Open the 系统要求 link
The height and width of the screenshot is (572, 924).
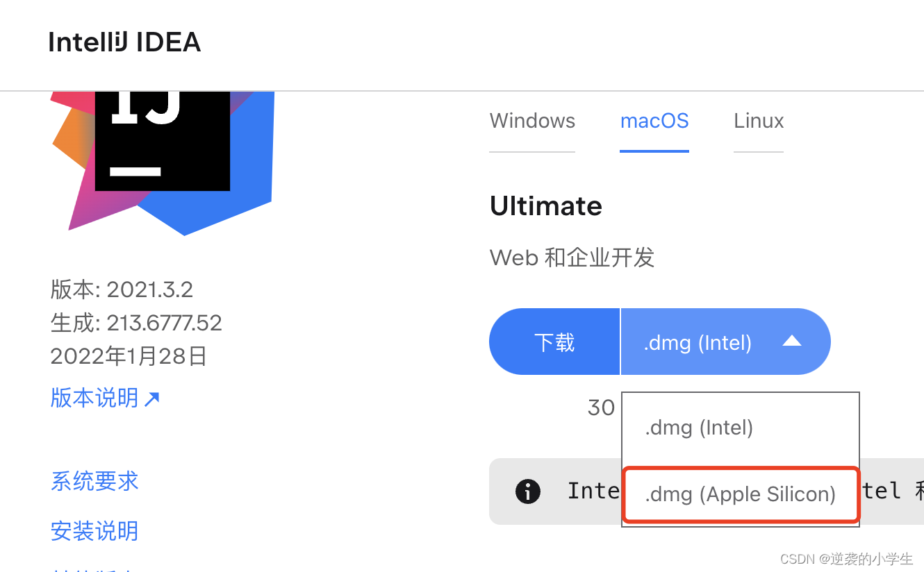coord(95,482)
